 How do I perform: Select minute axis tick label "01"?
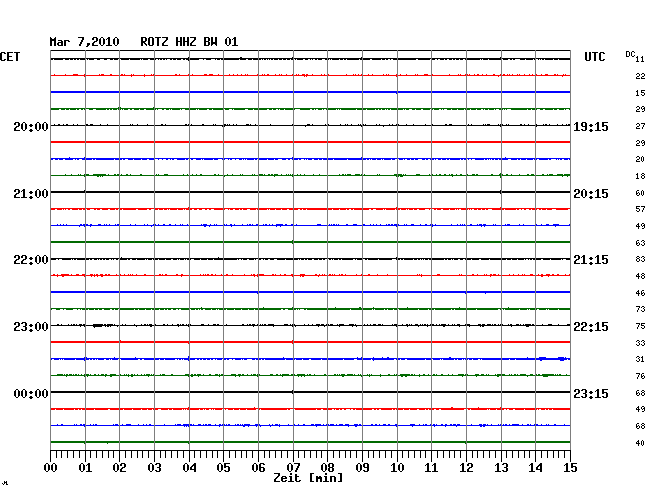pos(85,468)
